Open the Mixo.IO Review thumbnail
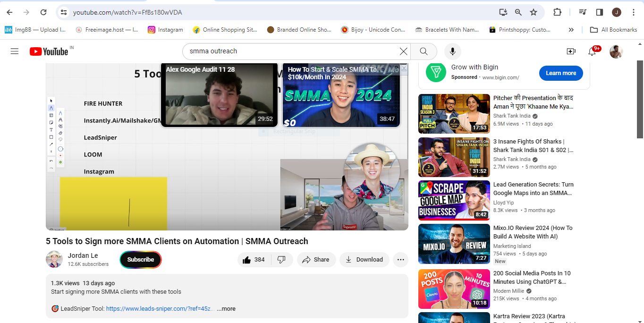This screenshot has height=323, width=644. coord(454,244)
